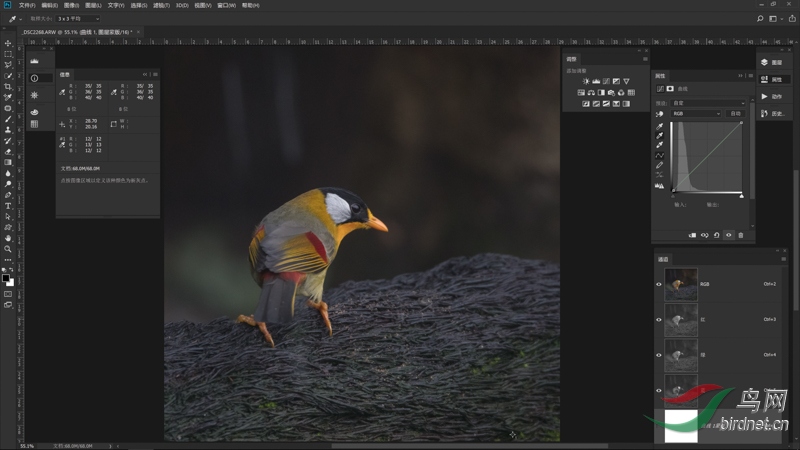Click the delete adjustment layer trash icon
Image resolution: width=800 pixels, height=450 pixels.
coord(741,235)
